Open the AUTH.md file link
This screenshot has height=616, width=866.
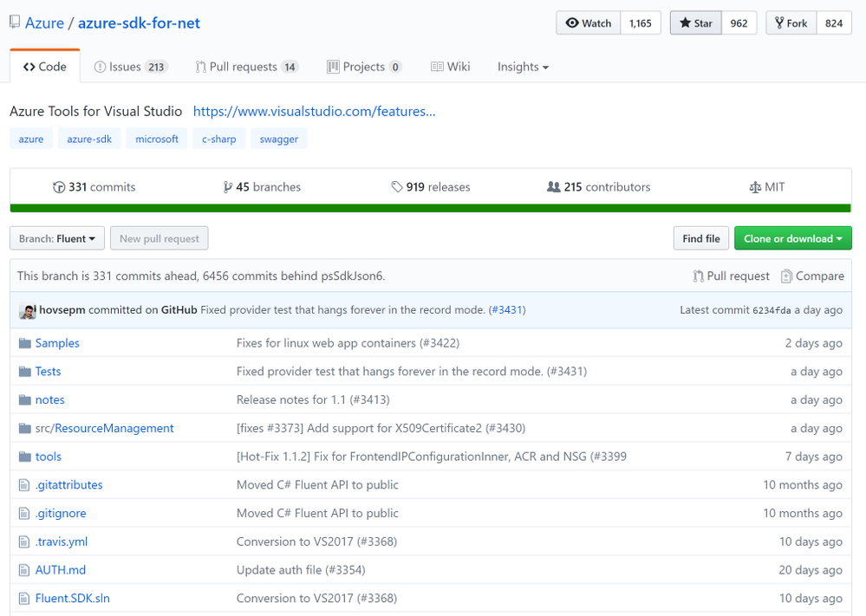(60, 570)
